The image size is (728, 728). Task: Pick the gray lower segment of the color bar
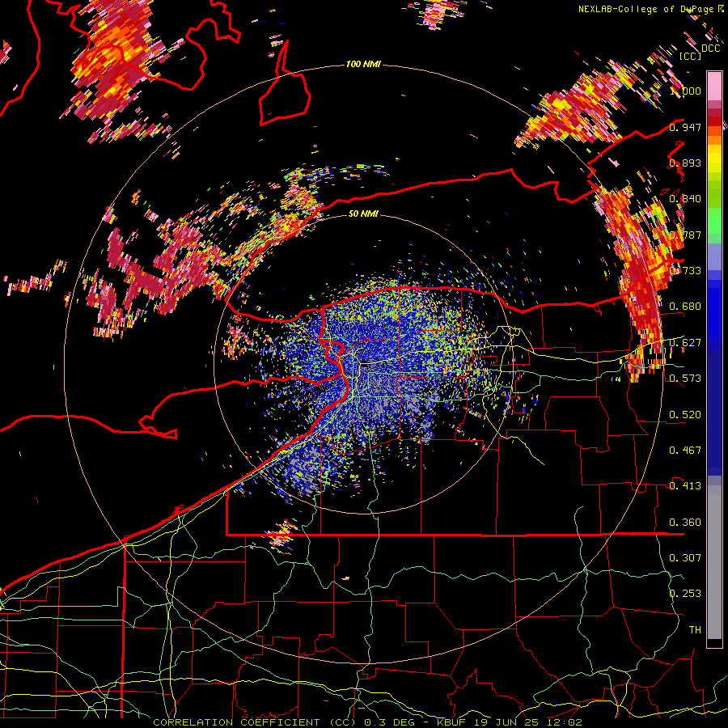click(x=714, y=564)
